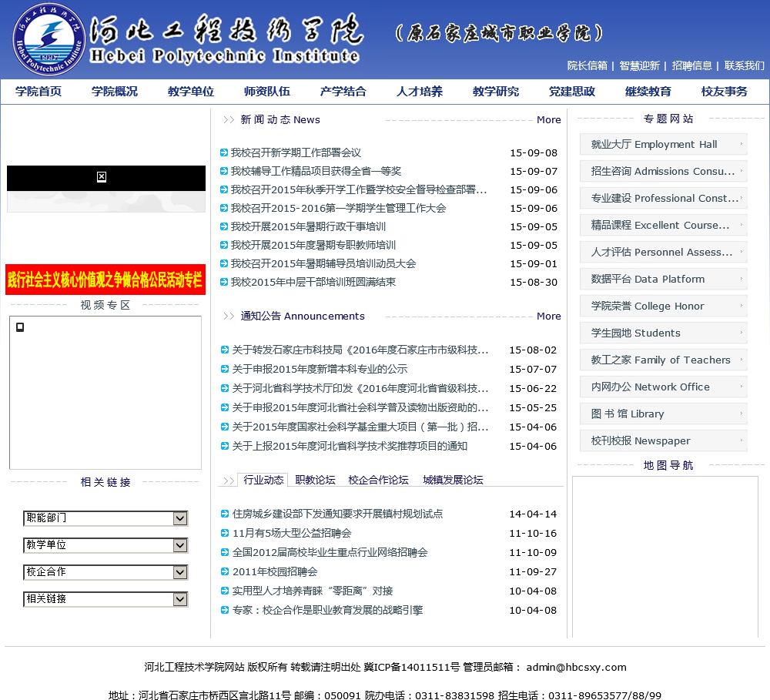Open 继续教育 navigation menu
Viewport: 770px width, 700px height.
click(x=648, y=92)
